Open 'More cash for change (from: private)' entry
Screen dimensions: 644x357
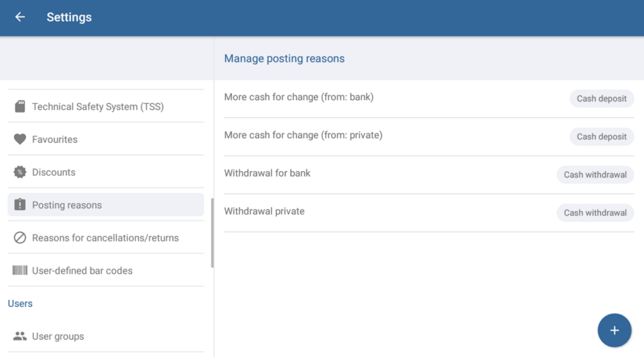[303, 135]
